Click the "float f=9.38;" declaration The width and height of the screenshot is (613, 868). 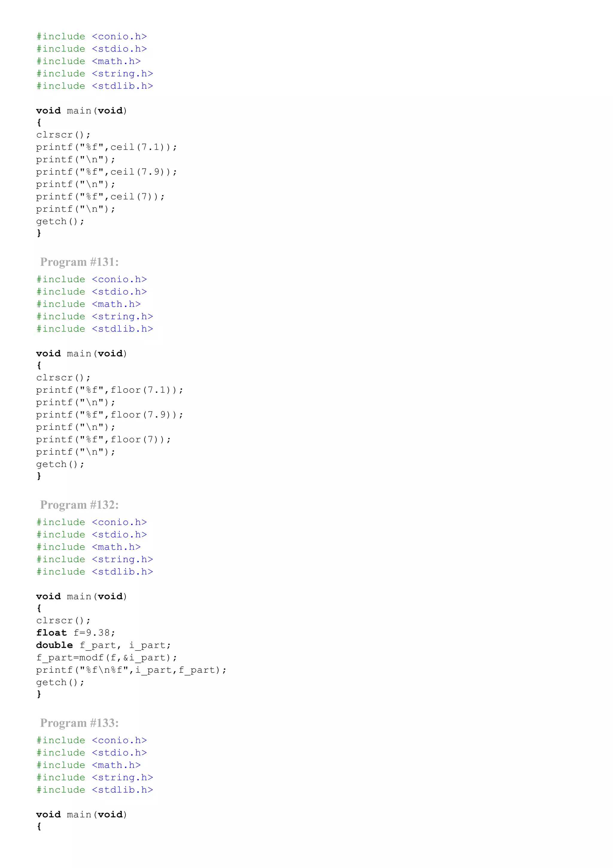(75, 633)
